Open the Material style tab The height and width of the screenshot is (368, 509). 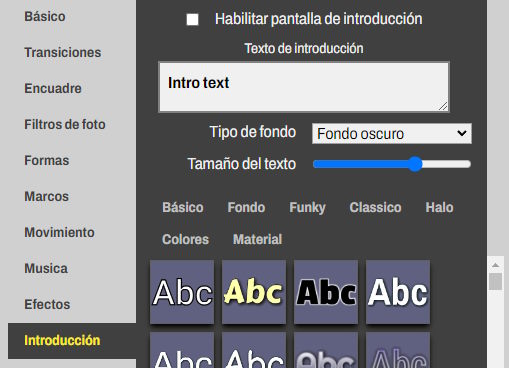[x=257, y=239]
